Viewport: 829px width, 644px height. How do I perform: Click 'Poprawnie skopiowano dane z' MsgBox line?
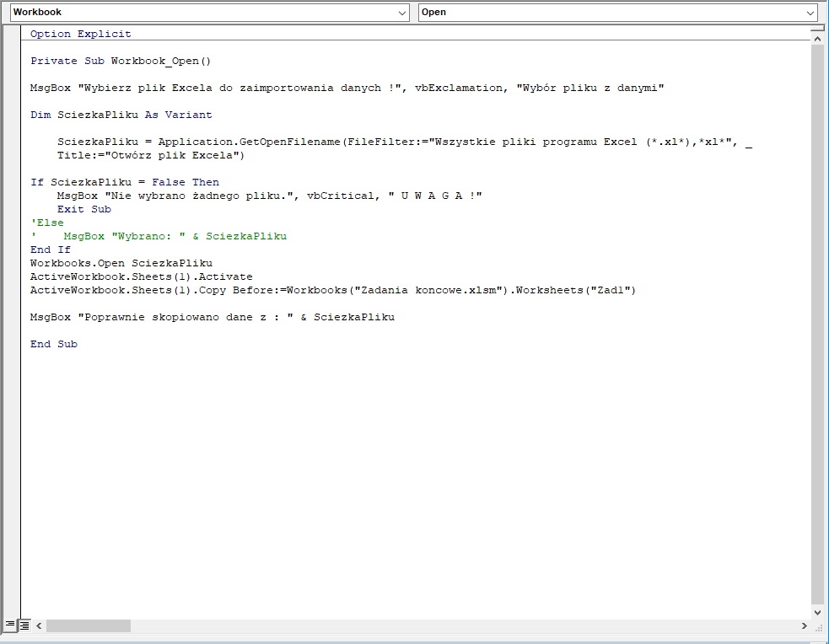coord(212,317)
